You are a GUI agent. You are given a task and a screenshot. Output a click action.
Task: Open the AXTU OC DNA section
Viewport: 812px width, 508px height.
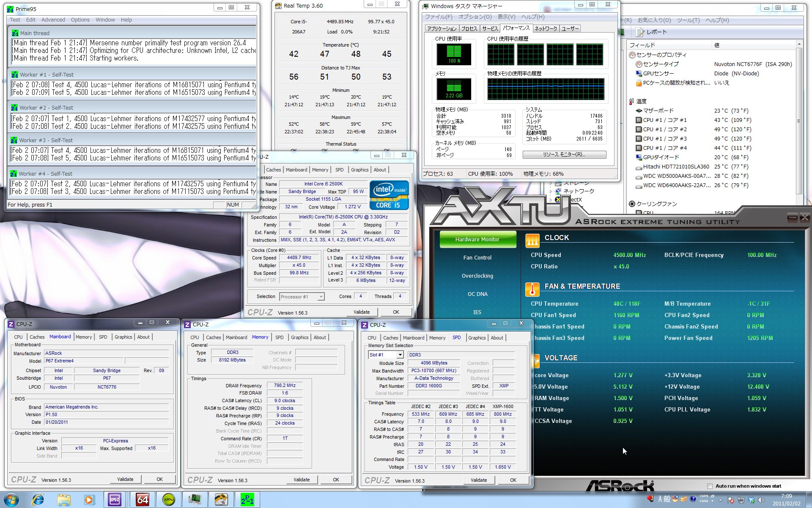(x=477, y=294)
